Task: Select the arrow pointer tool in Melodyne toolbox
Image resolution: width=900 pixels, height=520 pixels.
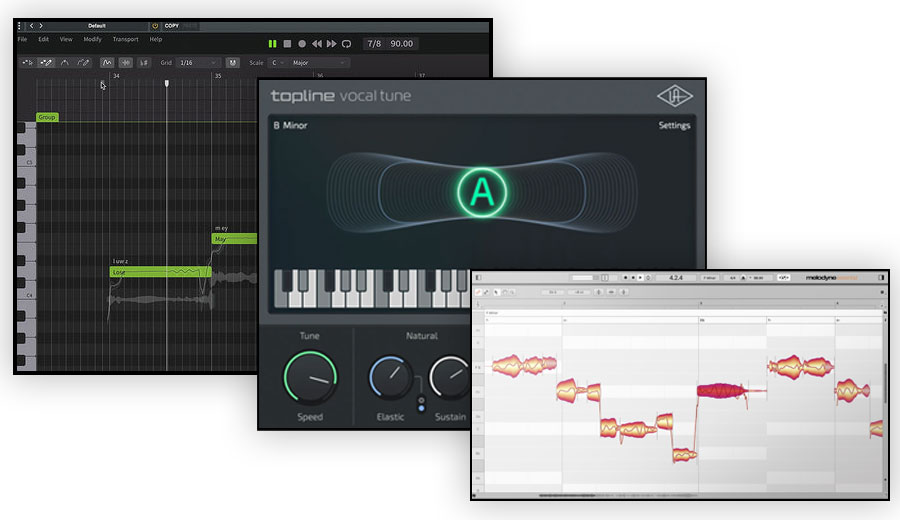Action: [496, 292]
